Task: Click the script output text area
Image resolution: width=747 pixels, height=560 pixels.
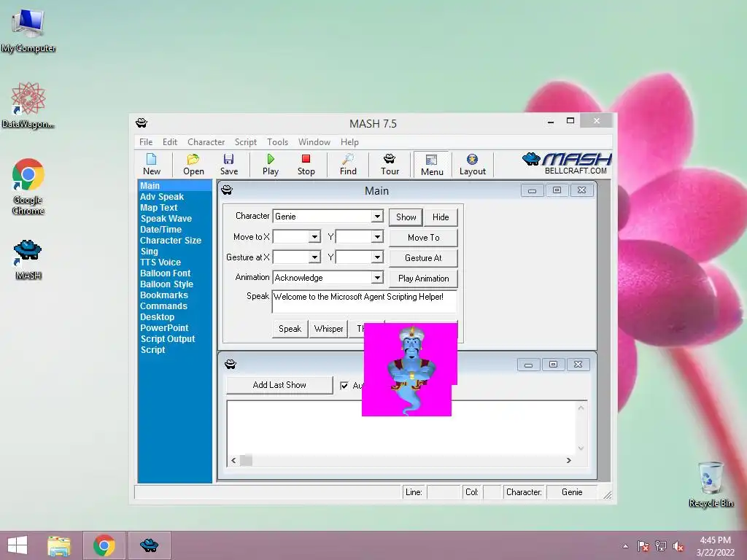Action: tap(400, 427)
